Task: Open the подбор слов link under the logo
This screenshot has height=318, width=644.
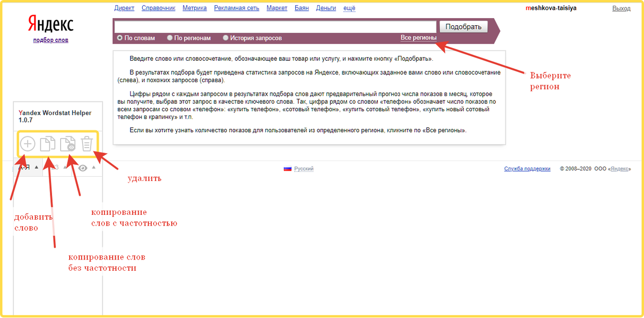Action: 50,40
